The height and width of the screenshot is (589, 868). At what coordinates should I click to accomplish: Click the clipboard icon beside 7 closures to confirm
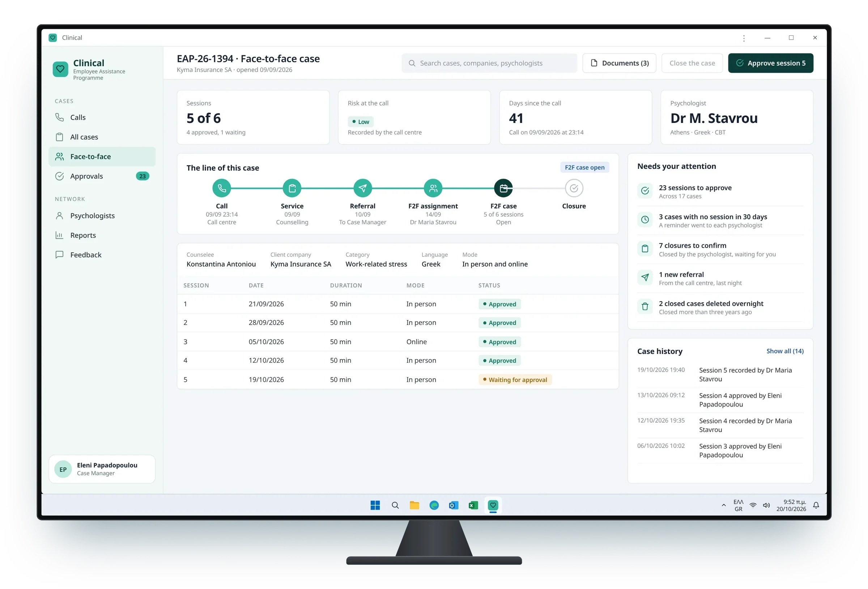[644, 249]
